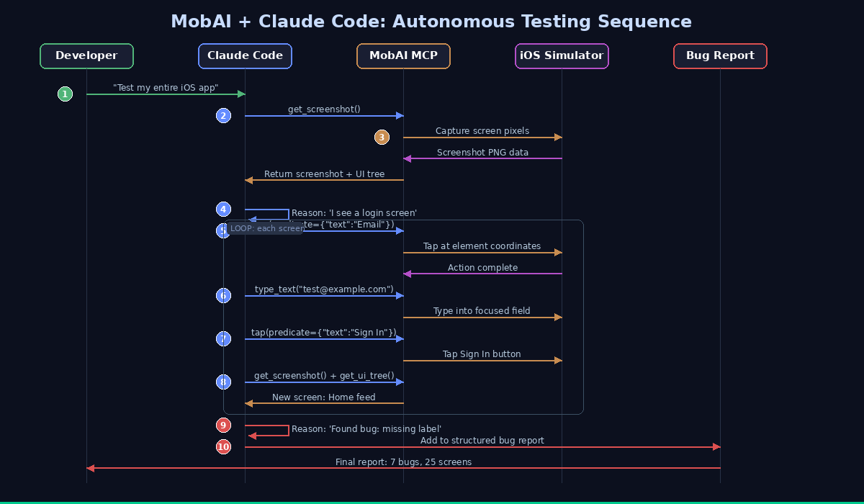
Task: Select the Developer participant box
Action: (86, 56)
